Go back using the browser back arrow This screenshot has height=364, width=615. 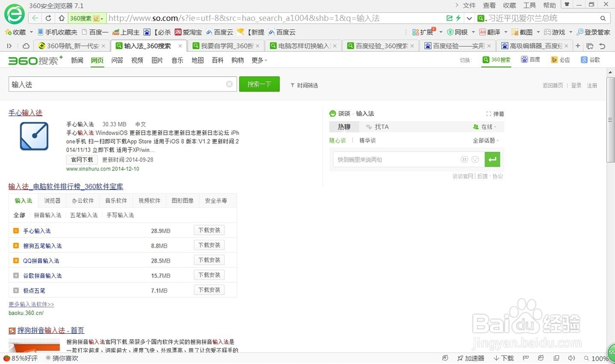click(x=35, y=18)
